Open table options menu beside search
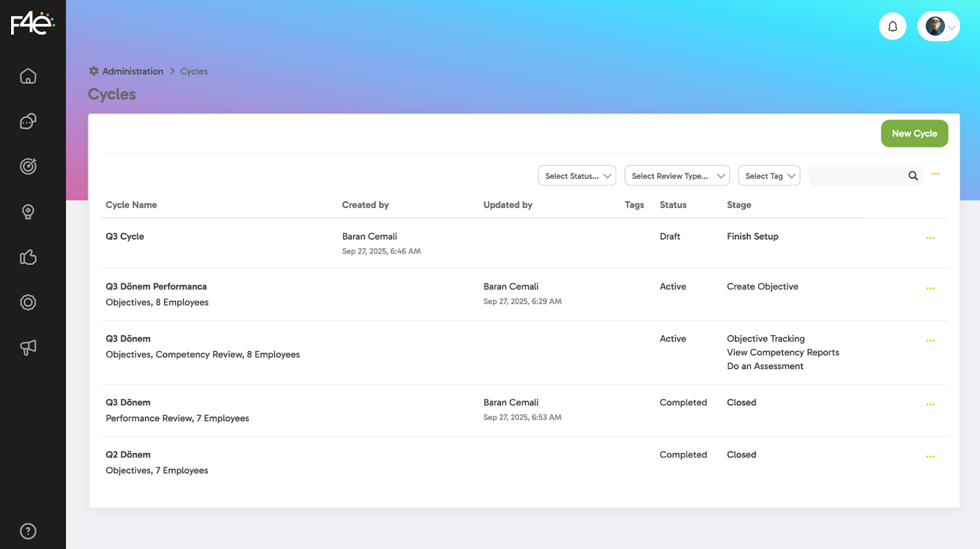 pyautogui.click(x=935, y=174)
